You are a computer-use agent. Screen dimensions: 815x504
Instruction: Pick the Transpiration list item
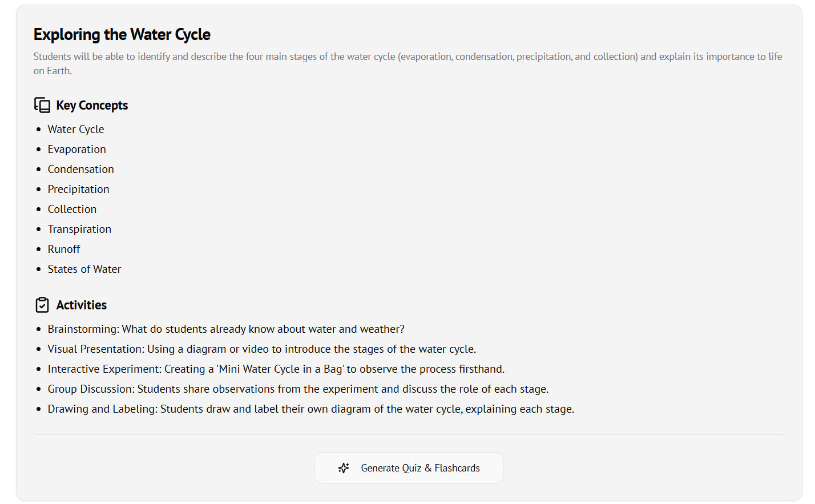80,229
